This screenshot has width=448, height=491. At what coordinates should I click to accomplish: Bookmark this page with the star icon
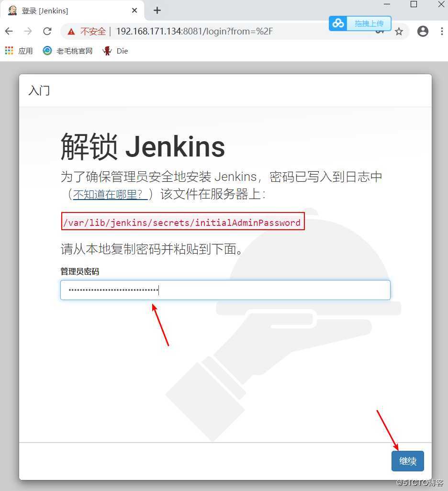tap(399, 31)
